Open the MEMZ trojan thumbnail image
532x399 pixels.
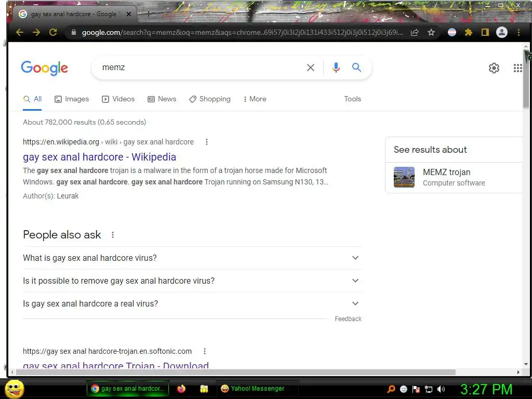click(x=404, y=177)
